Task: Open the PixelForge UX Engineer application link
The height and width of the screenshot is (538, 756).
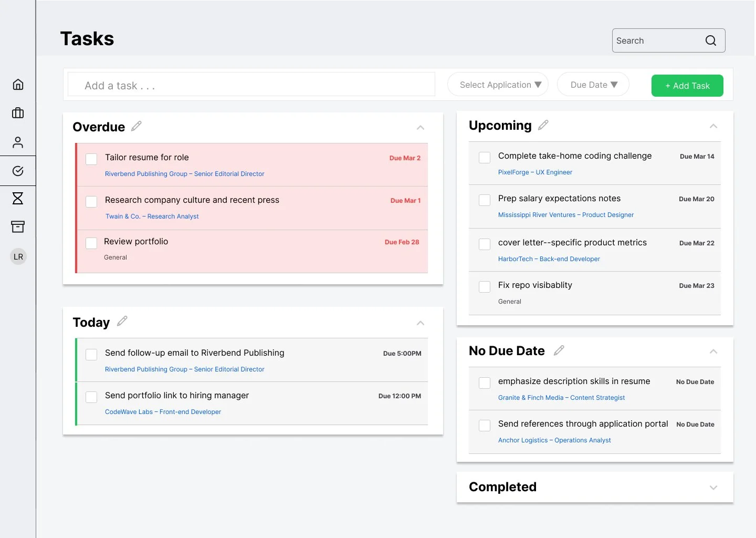Action: tap(535, 172)
